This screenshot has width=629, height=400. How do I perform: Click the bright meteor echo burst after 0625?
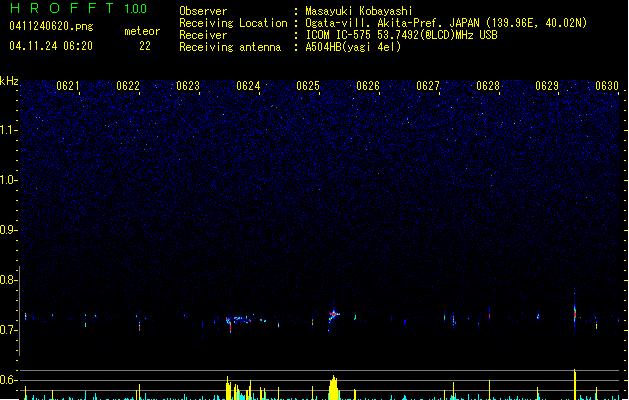334,314
